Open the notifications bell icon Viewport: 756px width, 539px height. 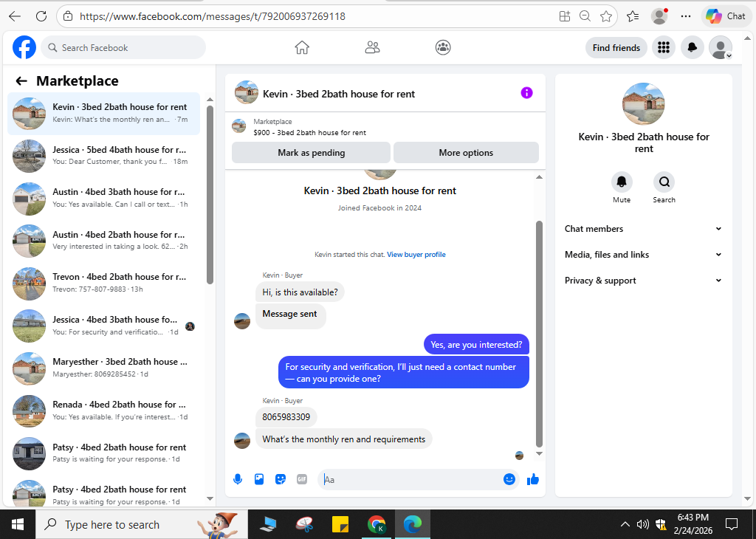692,47
